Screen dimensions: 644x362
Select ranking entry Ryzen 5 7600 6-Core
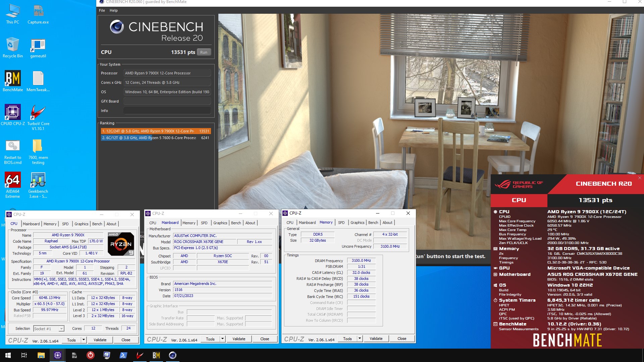click(x=156, y=138)
